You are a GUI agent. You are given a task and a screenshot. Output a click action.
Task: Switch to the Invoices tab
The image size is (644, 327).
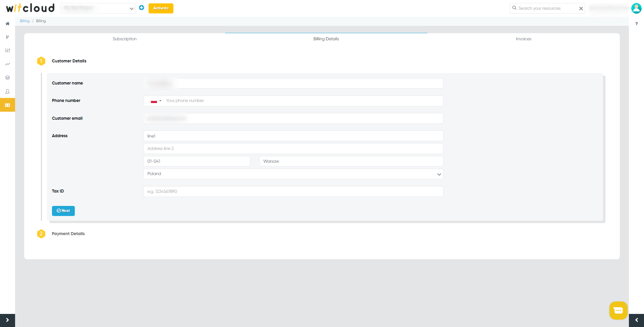524,39
